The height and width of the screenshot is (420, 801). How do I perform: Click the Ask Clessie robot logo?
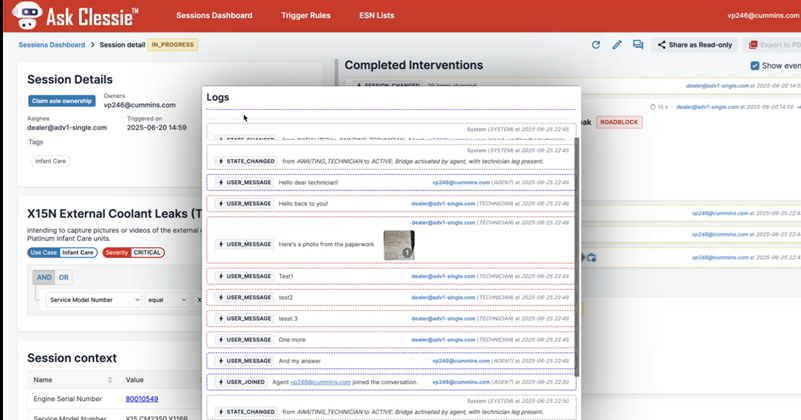tap(27, 15)
